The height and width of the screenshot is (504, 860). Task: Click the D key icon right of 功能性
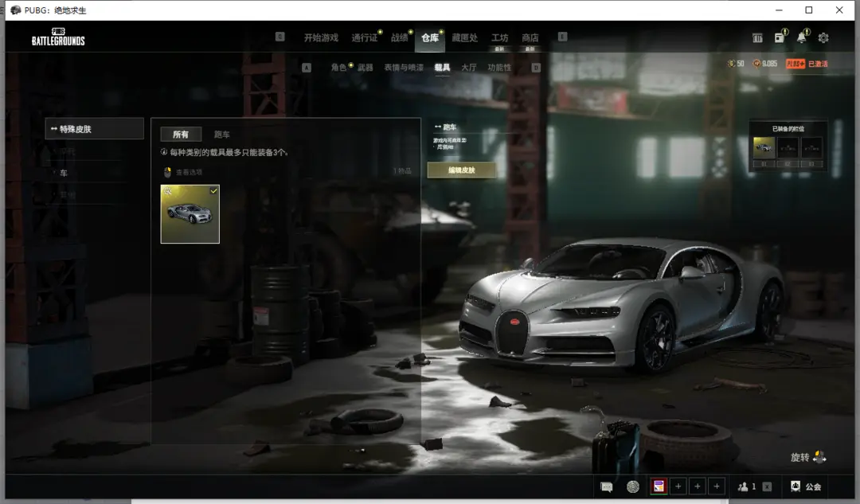[x=536, y=68]
